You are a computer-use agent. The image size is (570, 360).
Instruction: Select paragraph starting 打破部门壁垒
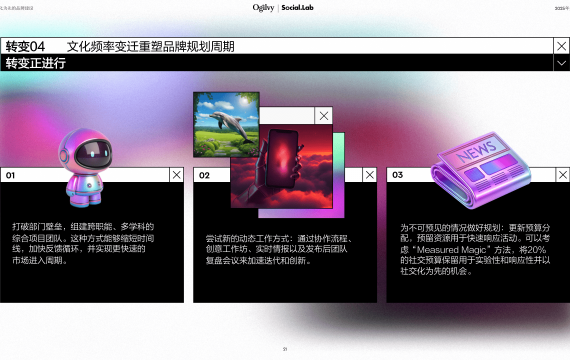click(x=83, y=243)
